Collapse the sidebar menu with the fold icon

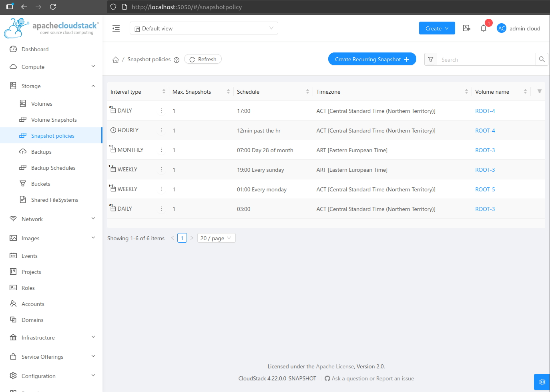pos(116,28)
